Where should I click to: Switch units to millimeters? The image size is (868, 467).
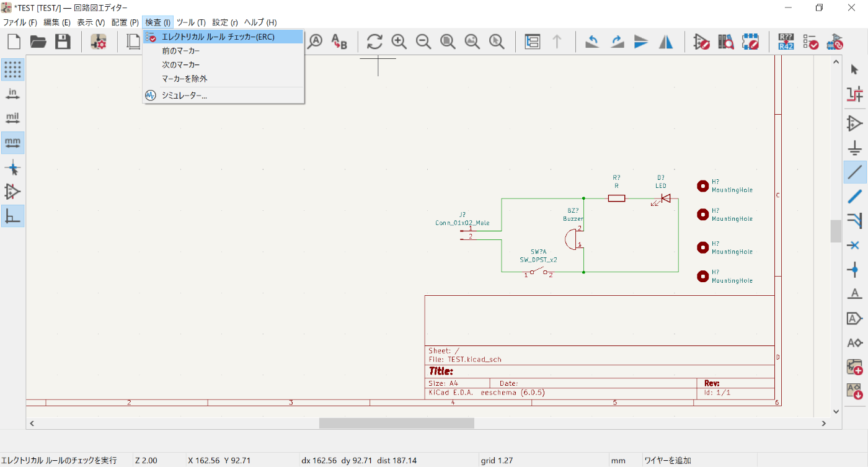point(12,143)
